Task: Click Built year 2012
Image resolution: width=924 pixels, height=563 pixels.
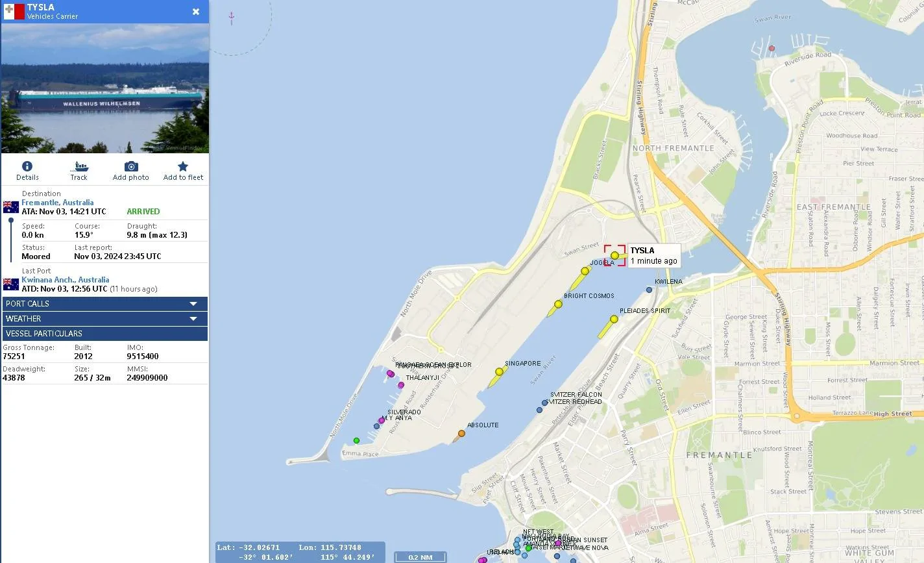Action: (83, 357)
